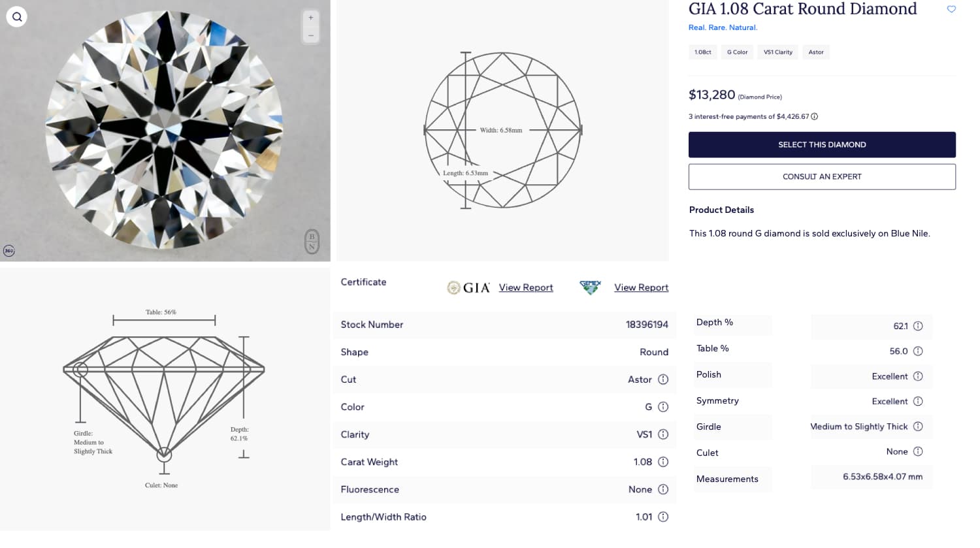Open the Cut info tooltip icon
Viewport: 980px width, 548px height.
click(x=663, y=379)
